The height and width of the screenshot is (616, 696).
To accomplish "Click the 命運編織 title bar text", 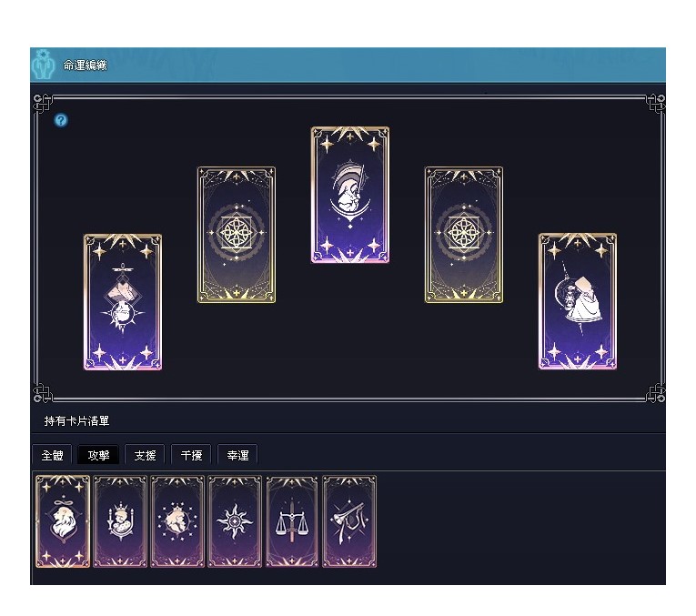I will click(x=85, y=66).
